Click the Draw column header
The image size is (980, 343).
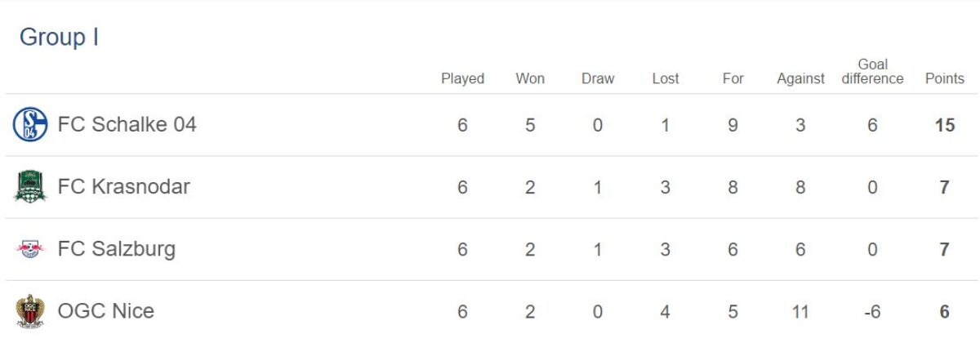pos(598,78)
